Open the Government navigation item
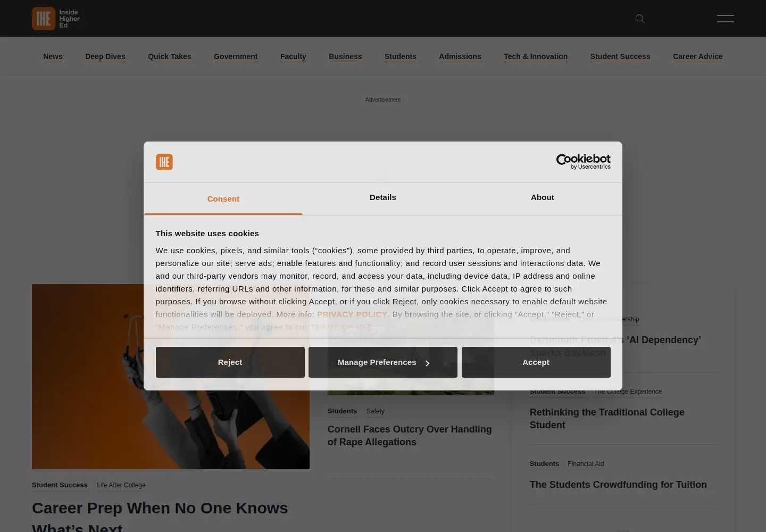This screenshot has height=532, width=766. [236, 56]
